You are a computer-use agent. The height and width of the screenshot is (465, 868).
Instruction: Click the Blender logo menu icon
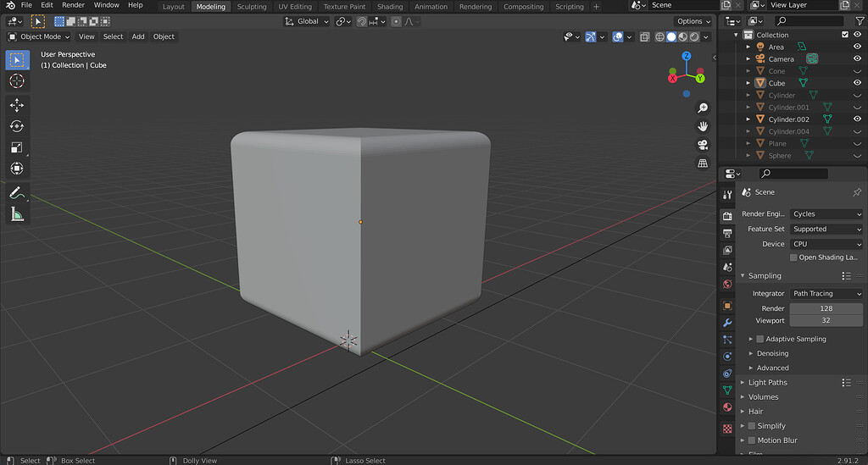[10, 6]
